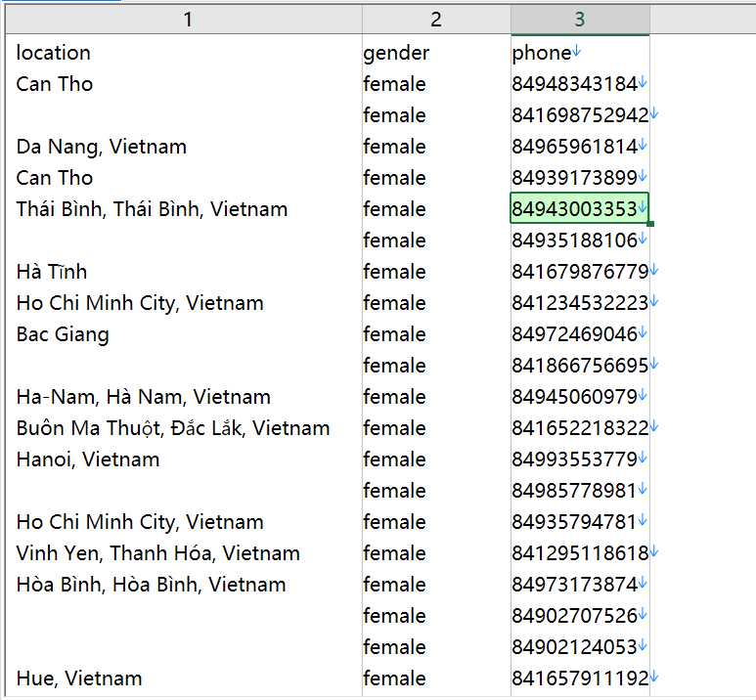Click gender cell beside 'Hanoi, Vietnam'
This screenshot has width=756, height=700.
436,459
